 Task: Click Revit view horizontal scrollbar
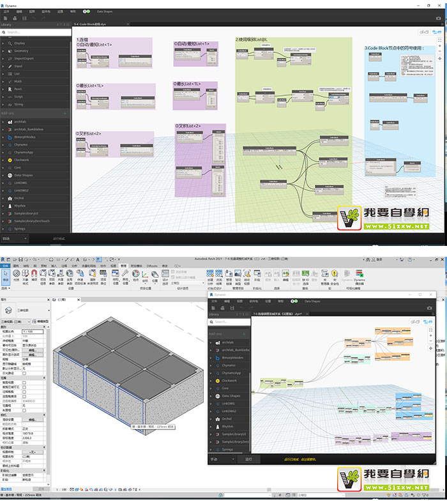[269, 489]
